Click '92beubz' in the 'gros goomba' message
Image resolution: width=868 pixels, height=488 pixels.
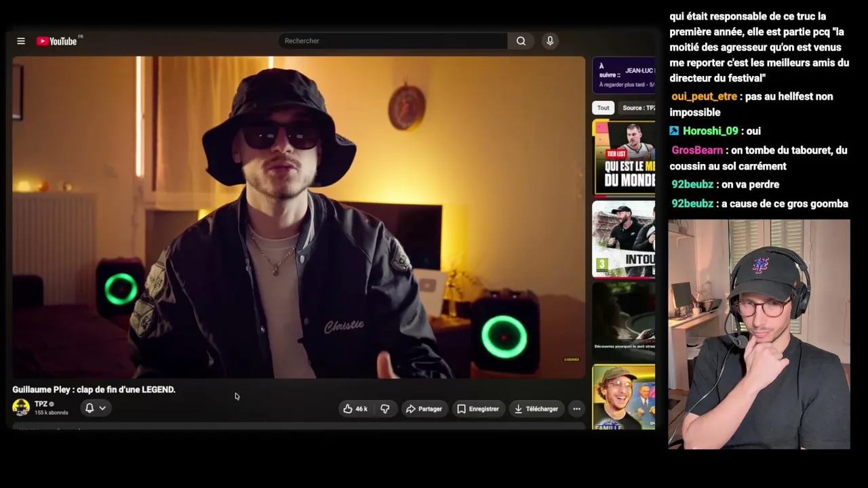tap(692, 203)
